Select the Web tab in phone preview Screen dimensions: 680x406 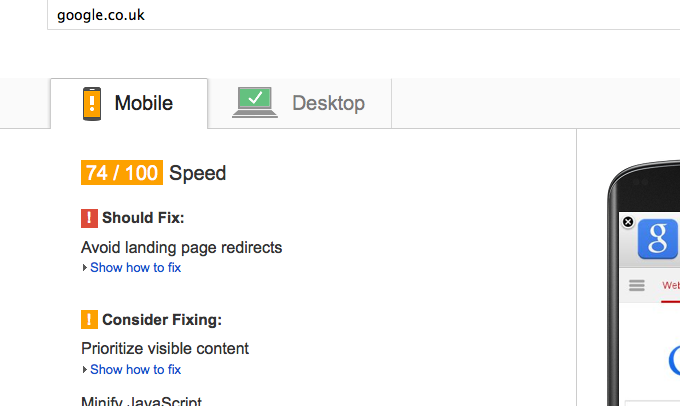(x=670, y=285)
